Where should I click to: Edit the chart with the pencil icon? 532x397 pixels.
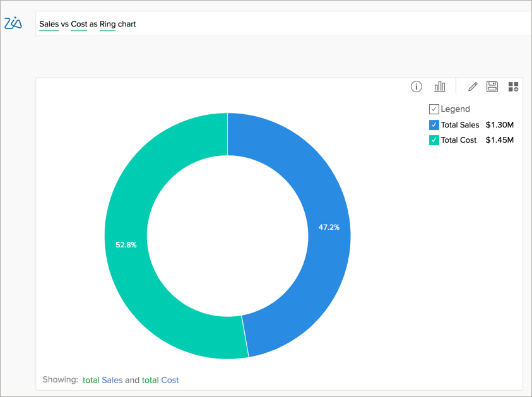coord(472,86)
